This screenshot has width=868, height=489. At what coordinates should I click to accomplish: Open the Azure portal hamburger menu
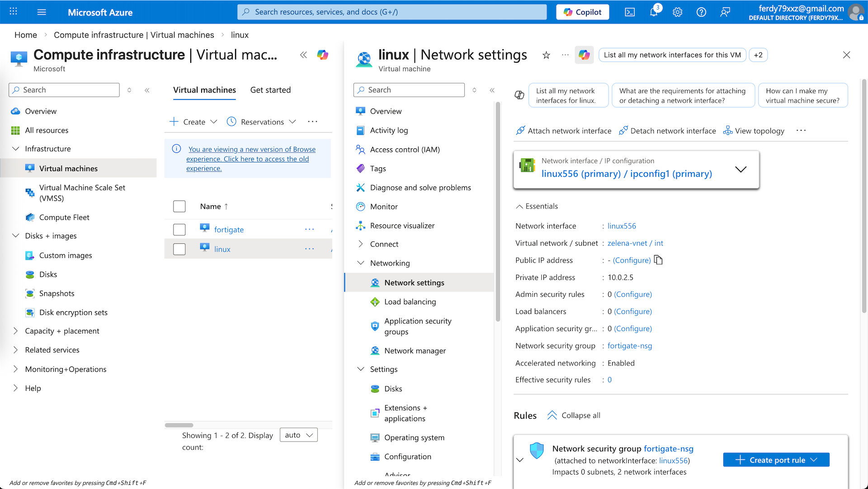(x=42, y=12)
